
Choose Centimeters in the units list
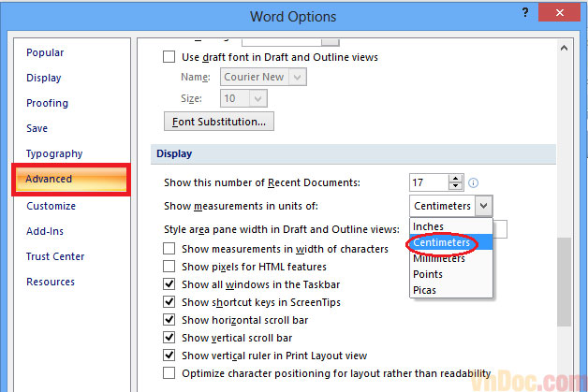441,243
